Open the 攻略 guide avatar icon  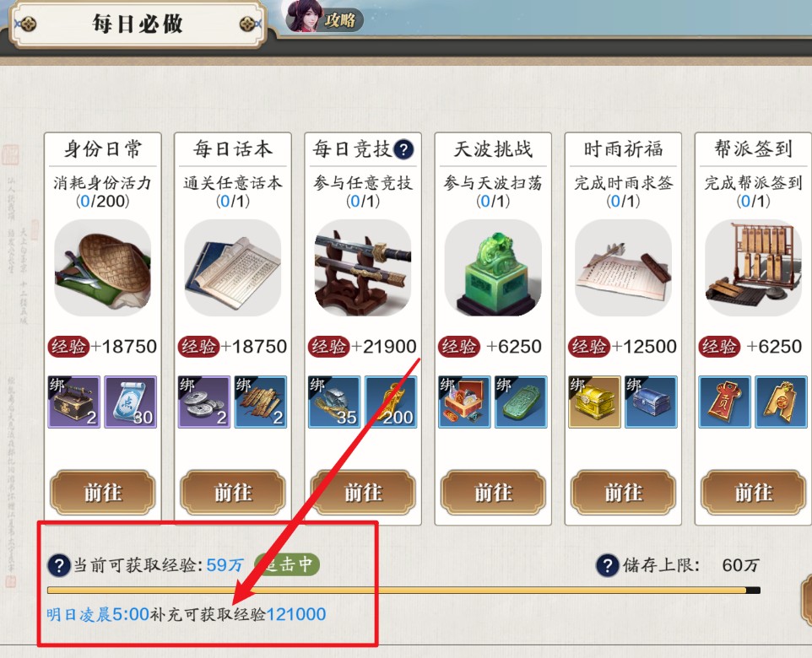coord(323,17)
